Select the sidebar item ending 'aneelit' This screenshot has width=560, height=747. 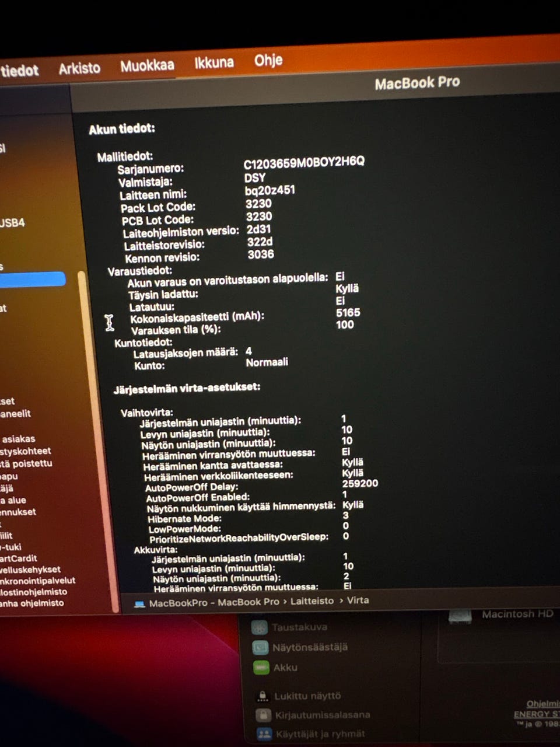coord(16,414)
